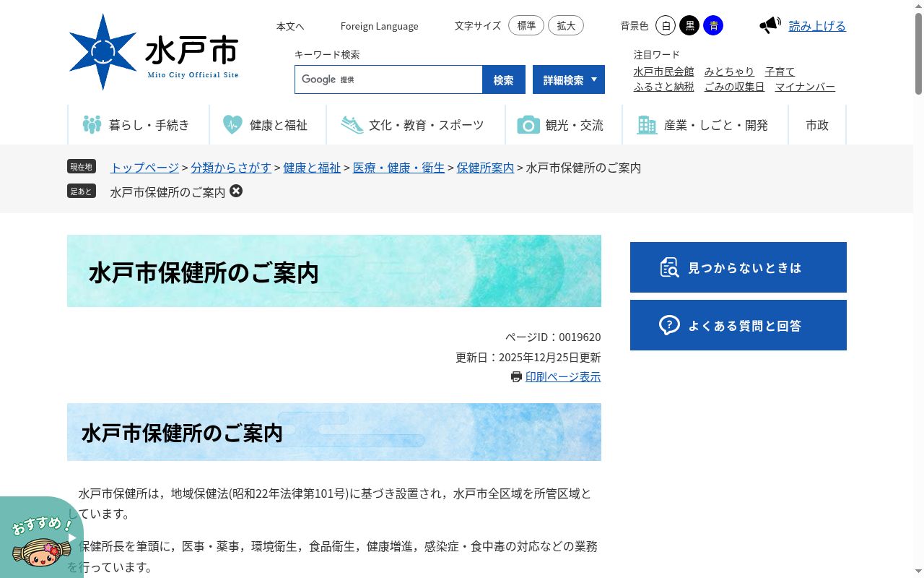Image resolution: width=924 pixels, height=578 pixels.
Task: Open the 市政 menu item
Action: (817, 125)
